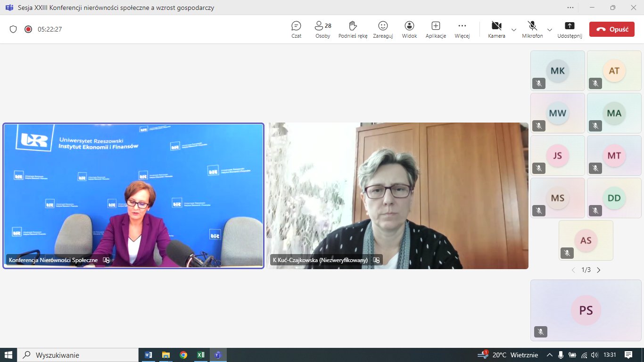Viewport: 644px width, 362px height.
Task: Leave the meeting with Opuść
Action: [x=611, y=29]
